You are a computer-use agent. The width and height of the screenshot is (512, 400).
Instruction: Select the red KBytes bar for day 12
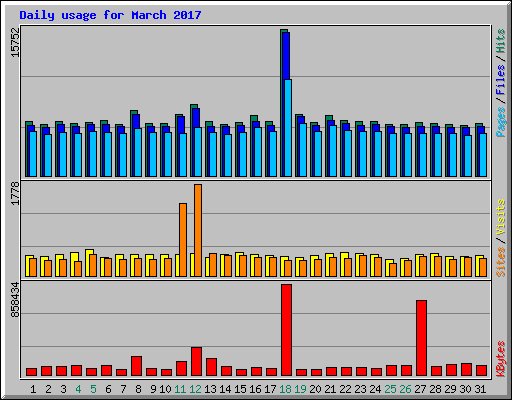[196, 362]
